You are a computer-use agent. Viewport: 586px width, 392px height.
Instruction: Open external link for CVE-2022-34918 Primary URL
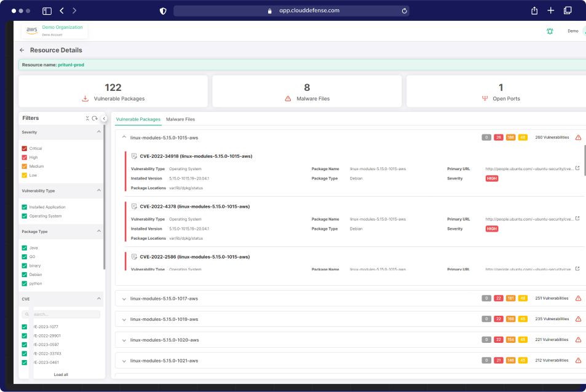(577, 168)
